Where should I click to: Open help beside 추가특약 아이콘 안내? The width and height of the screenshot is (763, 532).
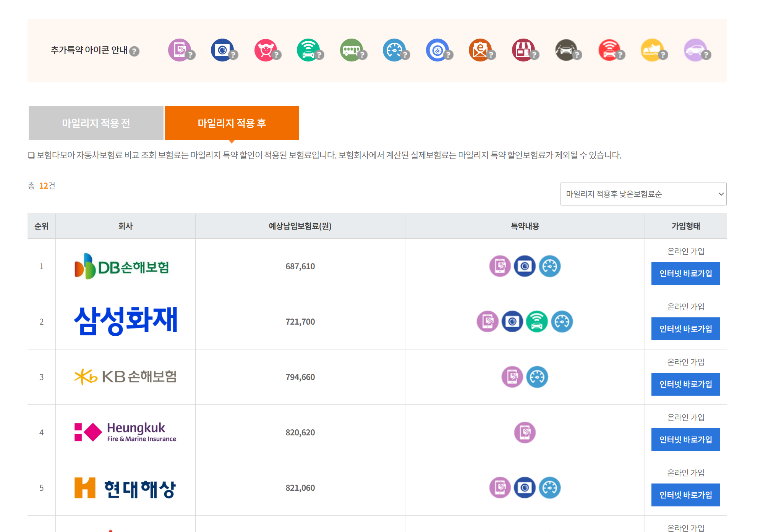point(134,51)
